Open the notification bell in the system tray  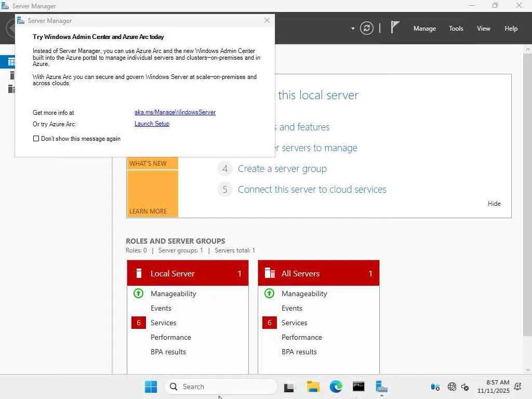pyautogui.click(x=518, y=387)
